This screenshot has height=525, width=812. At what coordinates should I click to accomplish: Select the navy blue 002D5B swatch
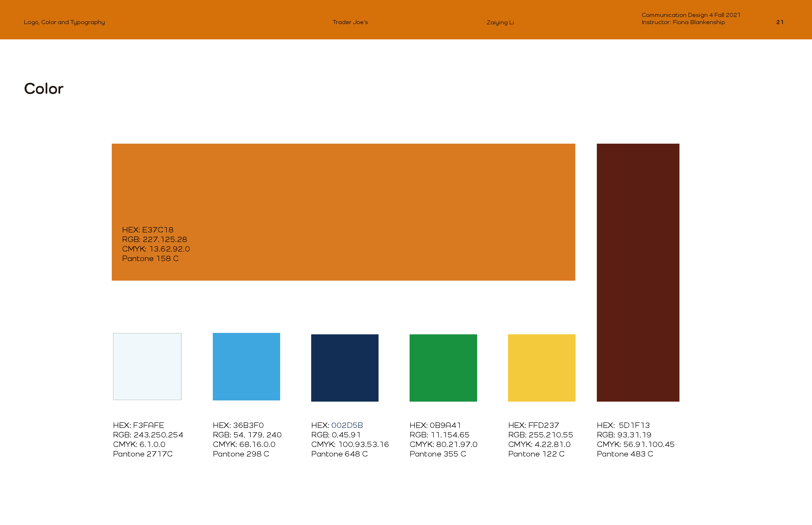345,367
